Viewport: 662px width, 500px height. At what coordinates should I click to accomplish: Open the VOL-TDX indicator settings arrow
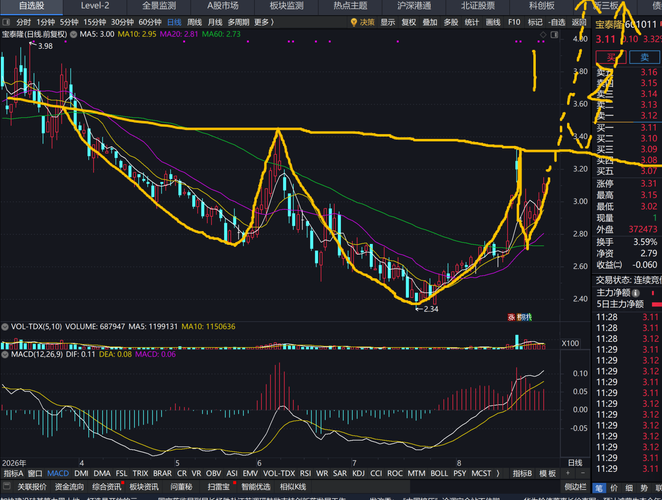coord(5,327)
